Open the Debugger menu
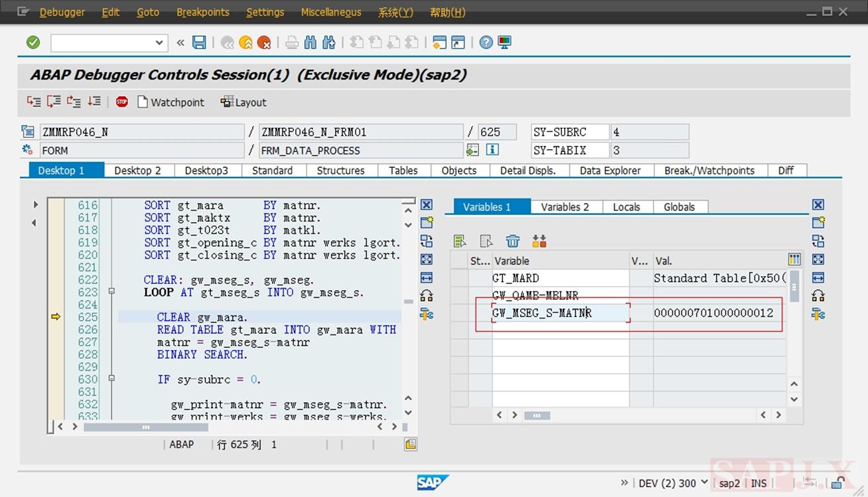Image resolution: width=868 pixels, height=497 pixels. click(62, 12)
